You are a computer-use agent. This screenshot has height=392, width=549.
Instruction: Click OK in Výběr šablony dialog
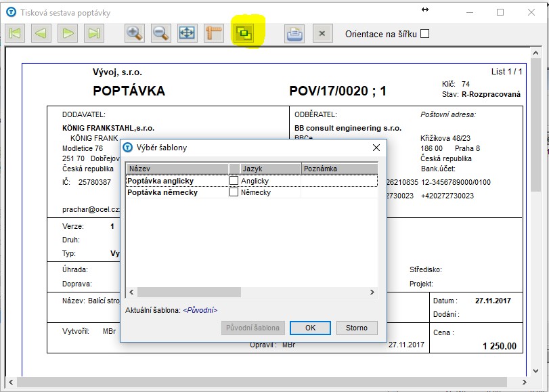pyautogui.click(x=310, y=328)
